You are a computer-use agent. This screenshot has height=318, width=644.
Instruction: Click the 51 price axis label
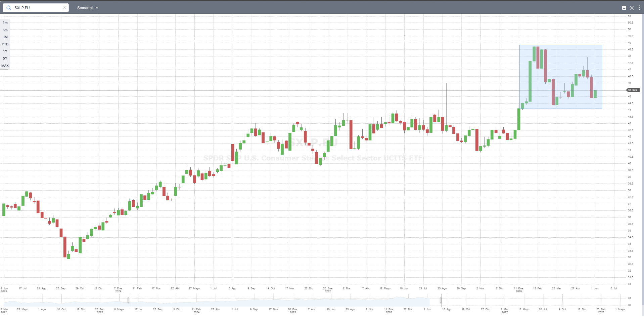629,16
